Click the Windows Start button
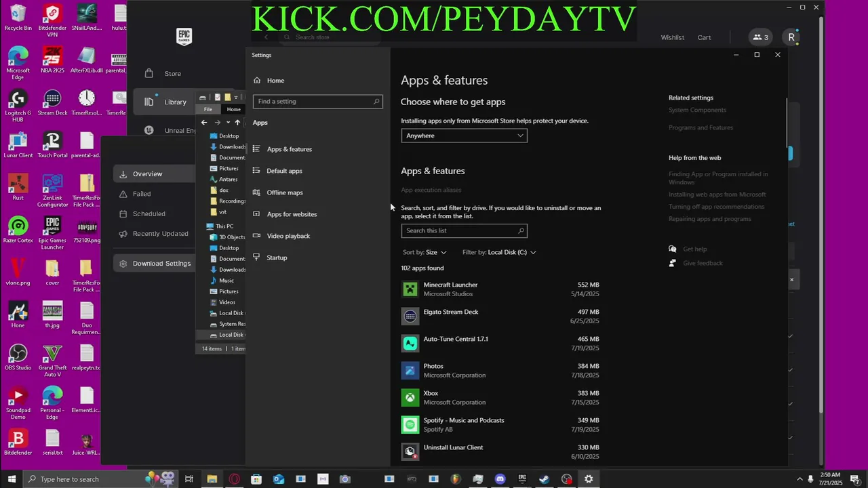The image size is (868, 488). tap(12, 479)
